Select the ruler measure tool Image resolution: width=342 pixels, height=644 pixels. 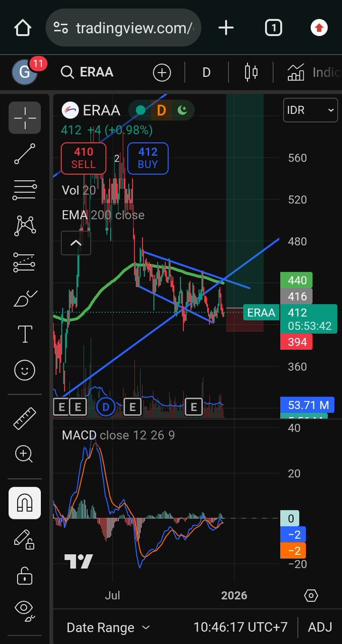tap(25, 419)
